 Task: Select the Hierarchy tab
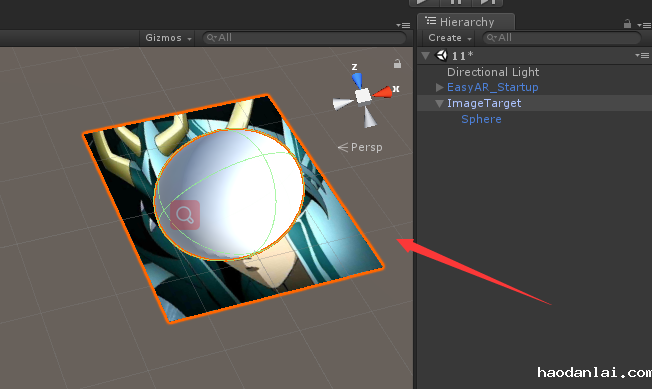(x=467, y=22)
